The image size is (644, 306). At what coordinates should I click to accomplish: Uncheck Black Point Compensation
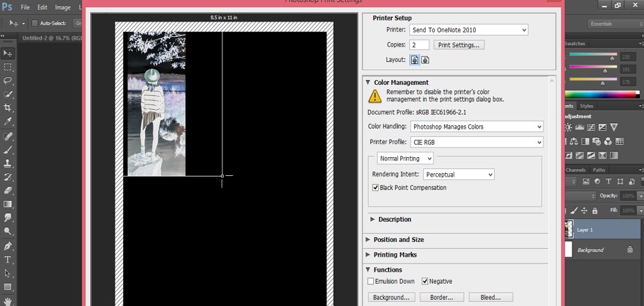(375, 188)
